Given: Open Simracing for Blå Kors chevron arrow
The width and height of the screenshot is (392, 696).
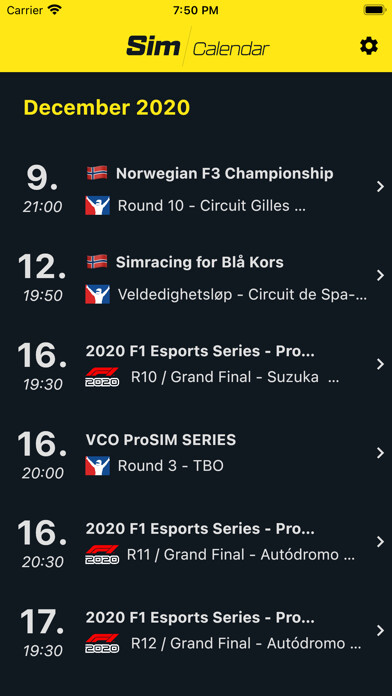Looking at the screenshot, I should point(380,276).
